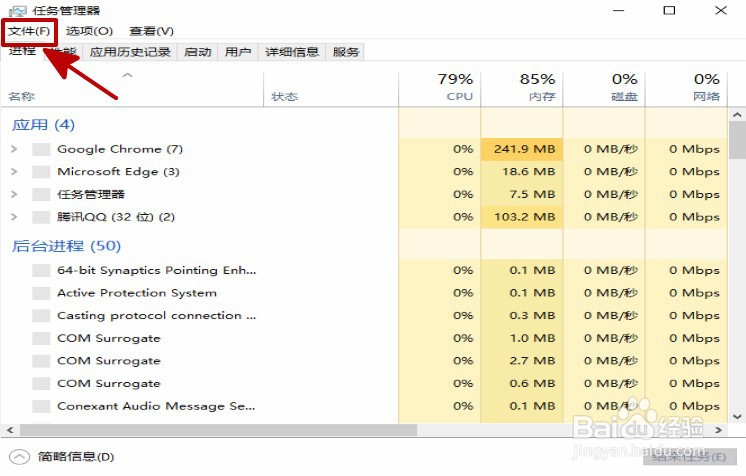Sort by the 网络 column header
Image resolution: width=746 pixels, height=476 pixels.
coord(687,87)
